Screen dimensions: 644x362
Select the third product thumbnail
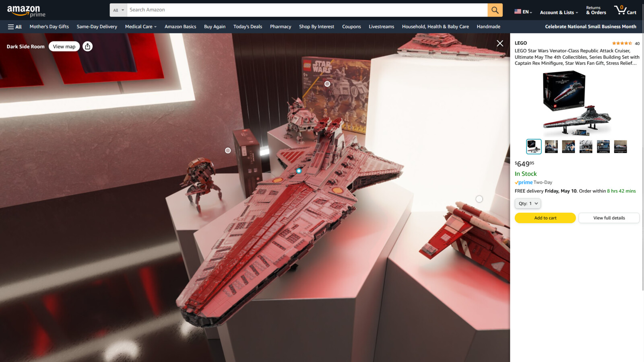click(x=568, y=146)
